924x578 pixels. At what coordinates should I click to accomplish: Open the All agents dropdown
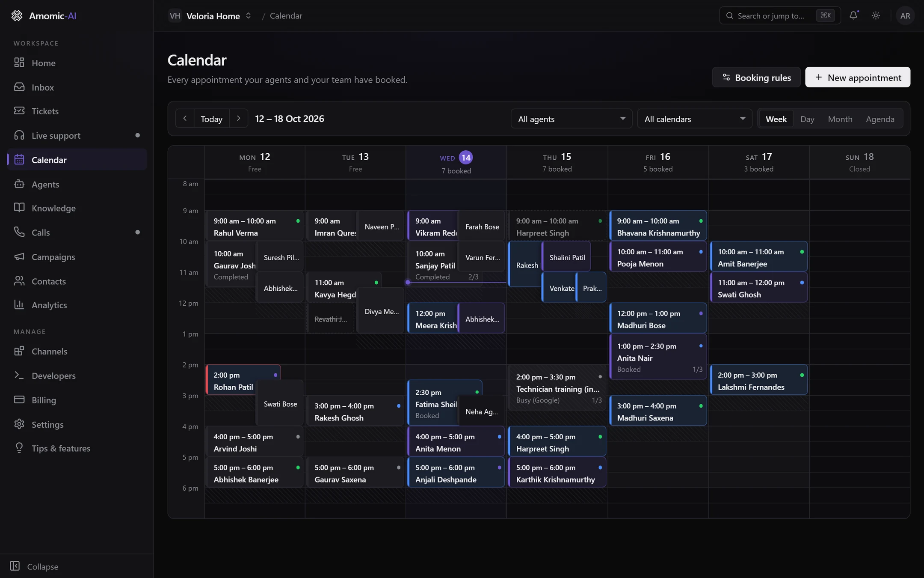tap(571, 119)
